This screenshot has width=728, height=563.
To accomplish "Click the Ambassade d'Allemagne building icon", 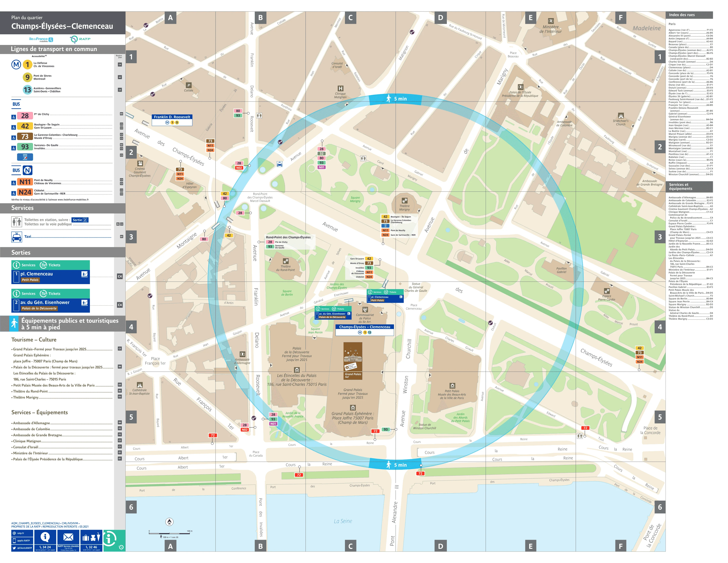I will [242, 354].
